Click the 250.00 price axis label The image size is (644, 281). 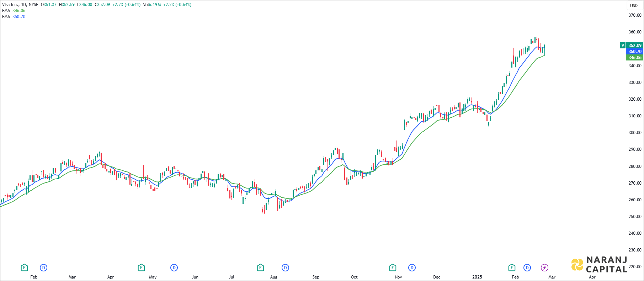pyautogui.click(x=635, y=217)
